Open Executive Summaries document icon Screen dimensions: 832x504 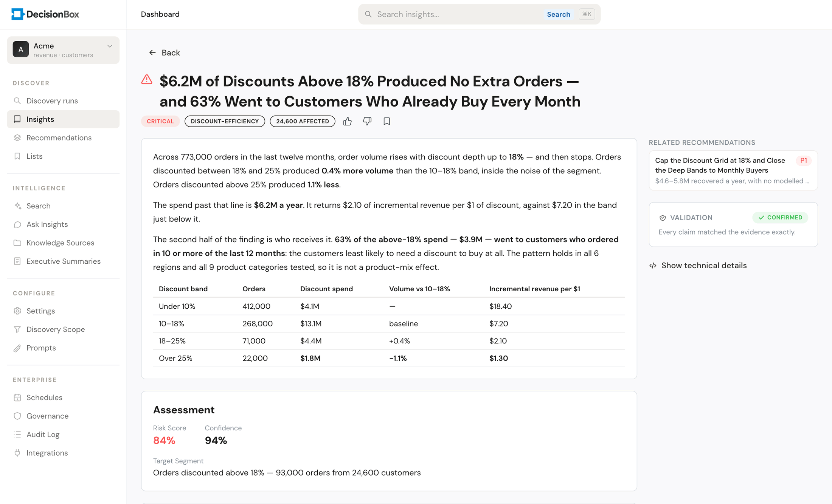click(17, 261)
